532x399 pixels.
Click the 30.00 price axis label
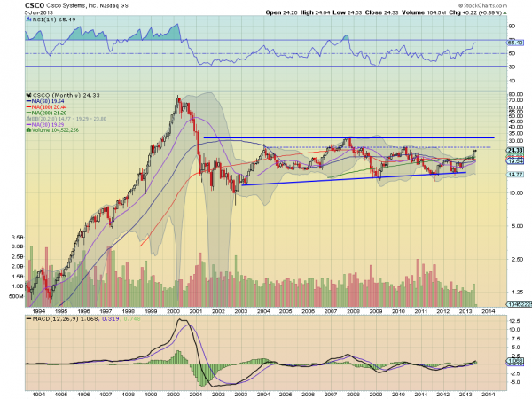click(516, 141)
